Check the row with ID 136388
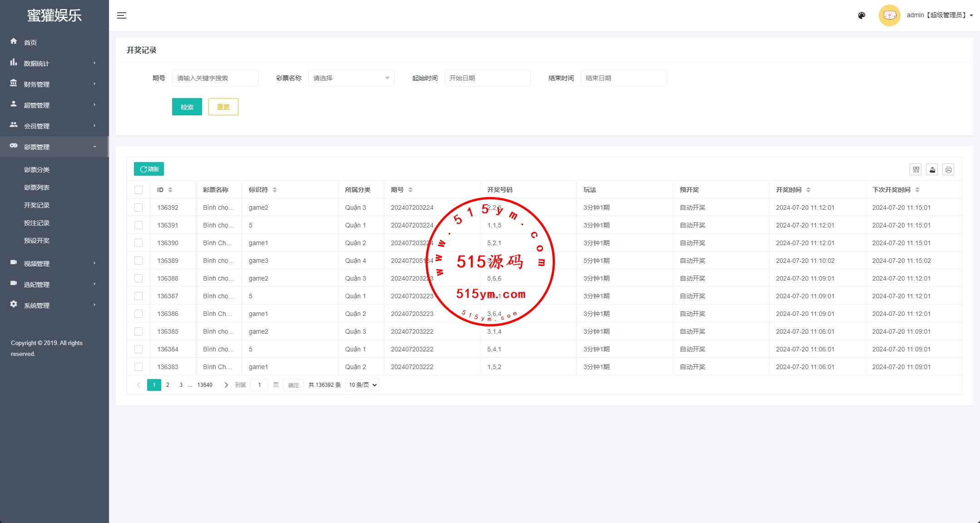Screen dimensions: 980x523 tap(139, 278)
